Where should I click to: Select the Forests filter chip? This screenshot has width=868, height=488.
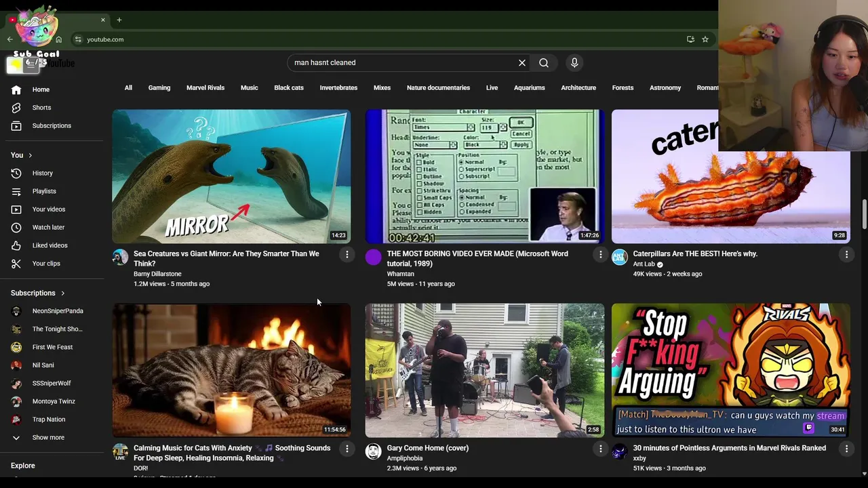point(623,87)
